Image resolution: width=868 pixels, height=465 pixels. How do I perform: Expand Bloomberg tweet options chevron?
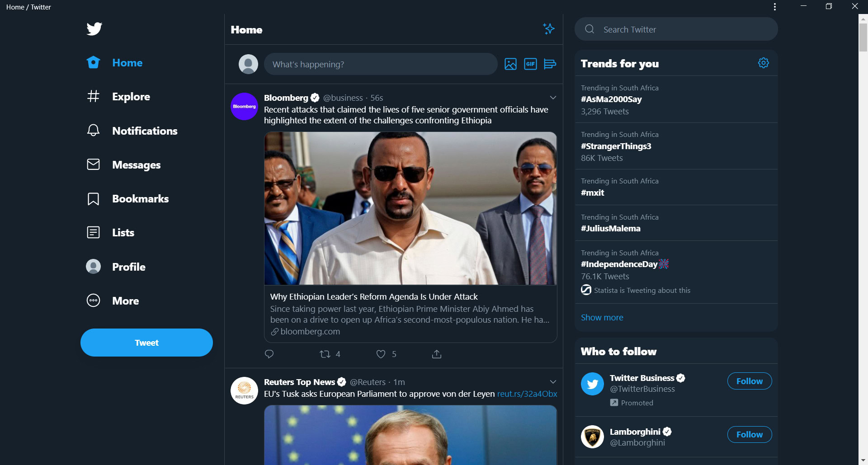coord(553,98)
